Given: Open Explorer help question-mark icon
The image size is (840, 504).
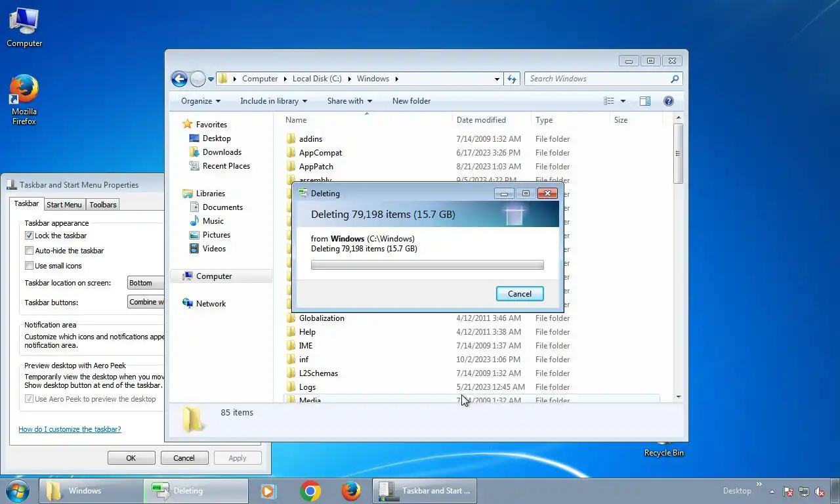Looking at the screenshot, I should point(669,101).
